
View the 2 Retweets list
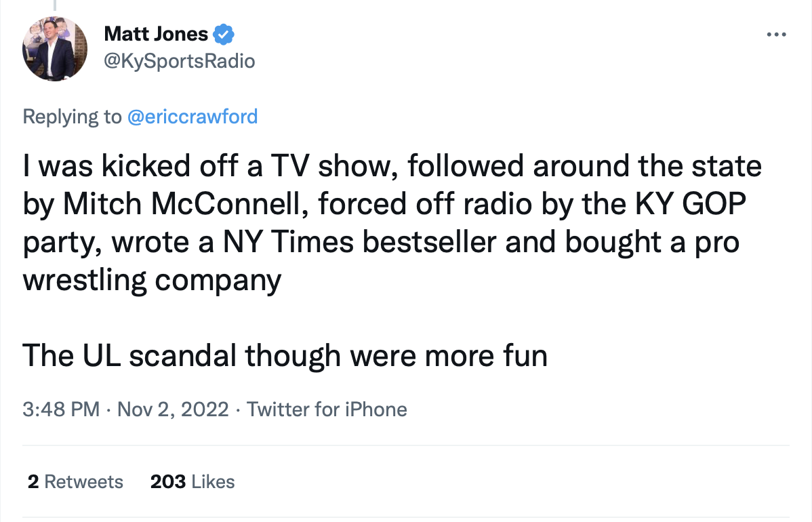click(x=76, y=481)
